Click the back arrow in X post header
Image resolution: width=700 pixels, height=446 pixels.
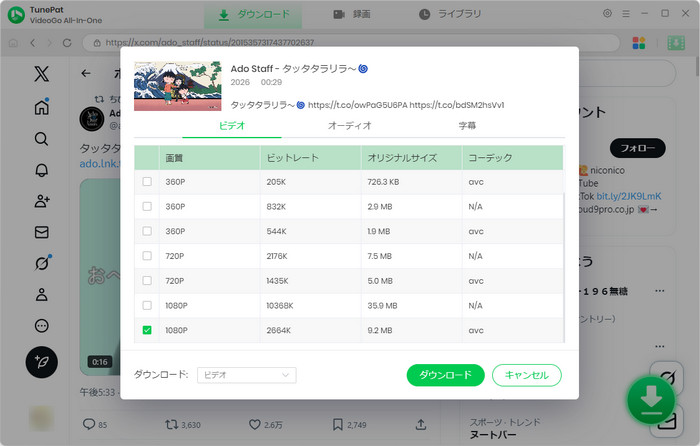click(x=86, y=73)
